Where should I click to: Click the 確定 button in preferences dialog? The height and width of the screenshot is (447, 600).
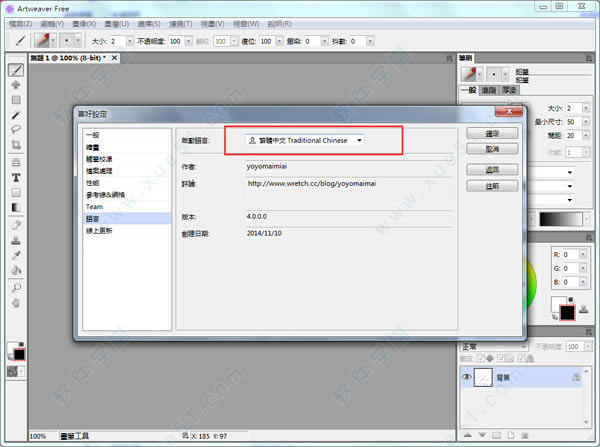coord(491,132)
